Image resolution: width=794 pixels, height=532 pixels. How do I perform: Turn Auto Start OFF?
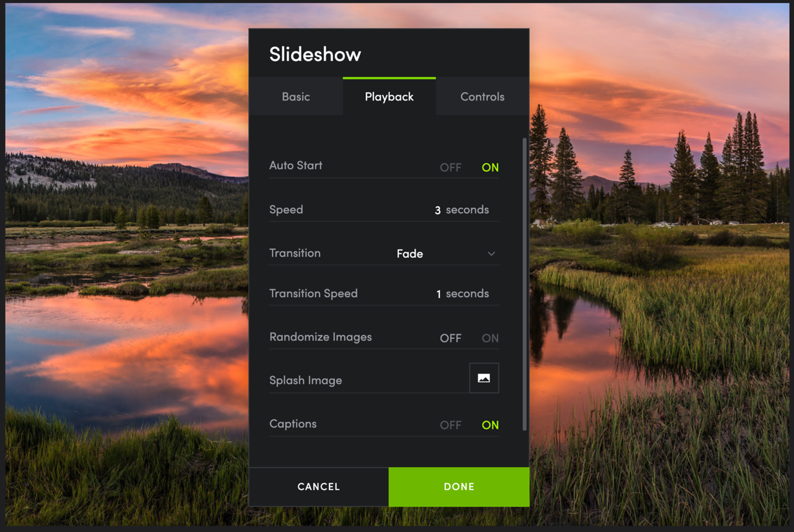point(450,167)
